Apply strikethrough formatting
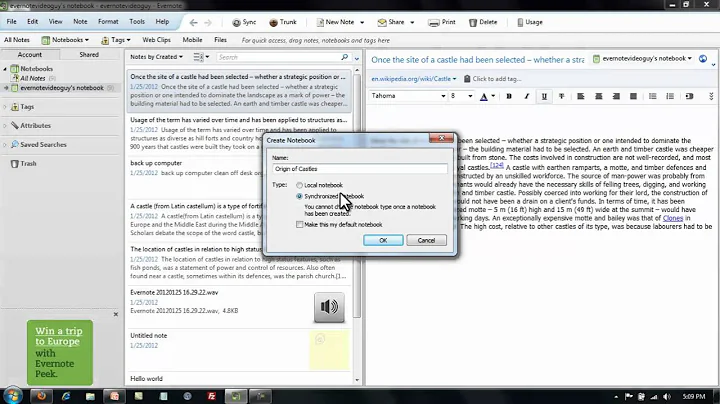The height and width of the screenshot is (404, 720). point(562,96)
